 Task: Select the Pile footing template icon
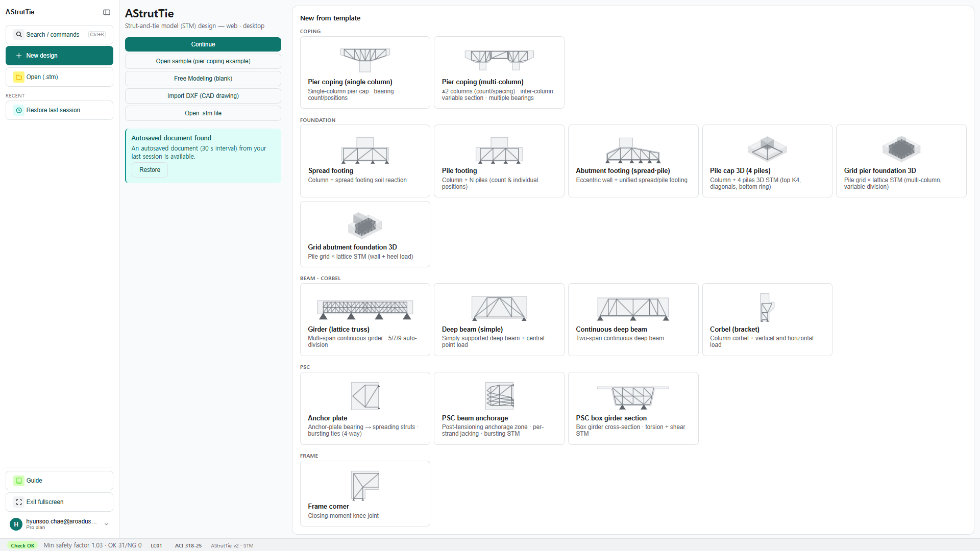tap(499, 149)
